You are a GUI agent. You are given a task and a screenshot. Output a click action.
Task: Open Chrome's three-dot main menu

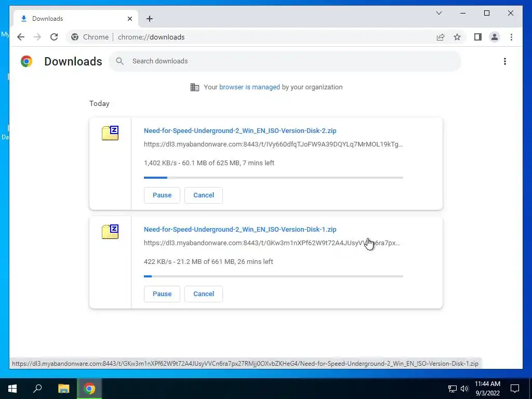(511, 37)
